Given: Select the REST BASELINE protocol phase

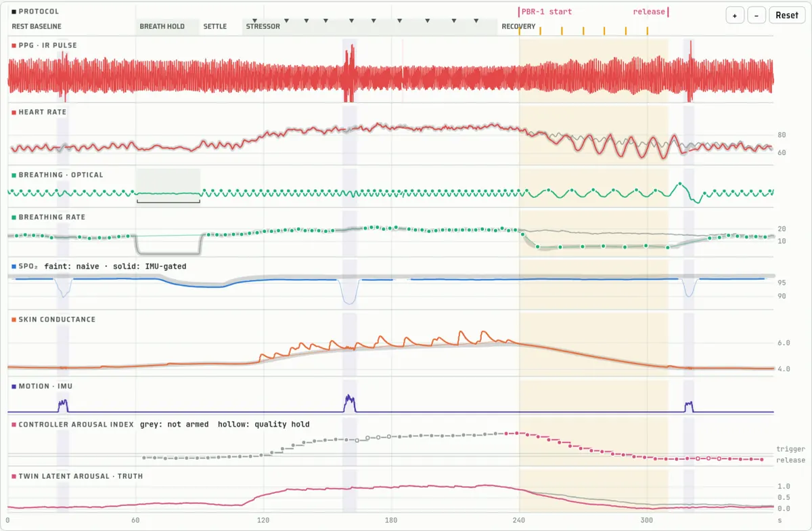Looking at the screenshot, I should 37,26.
